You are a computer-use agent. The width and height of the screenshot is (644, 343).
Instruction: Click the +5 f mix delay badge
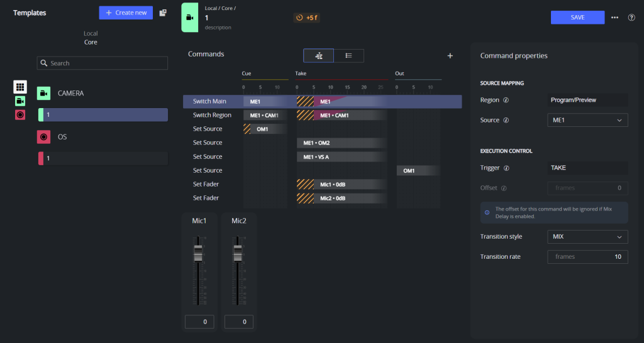(x=306, y=18)
